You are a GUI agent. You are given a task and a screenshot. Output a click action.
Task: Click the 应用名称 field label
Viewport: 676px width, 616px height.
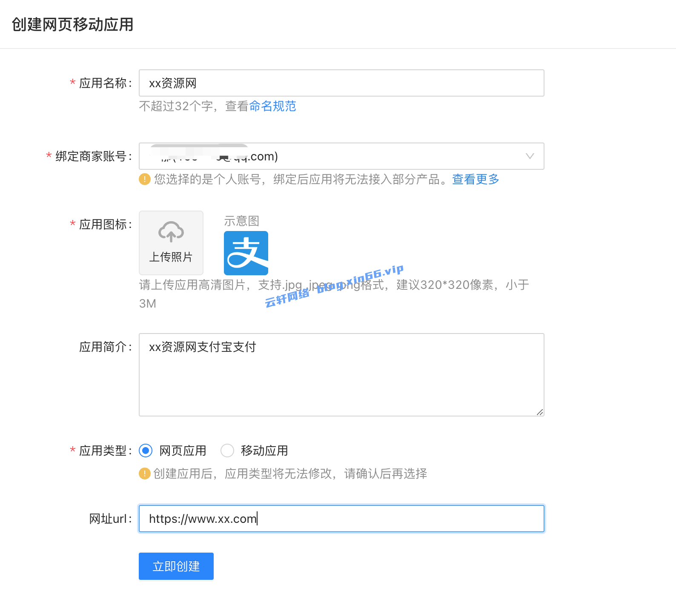[106, 83]
